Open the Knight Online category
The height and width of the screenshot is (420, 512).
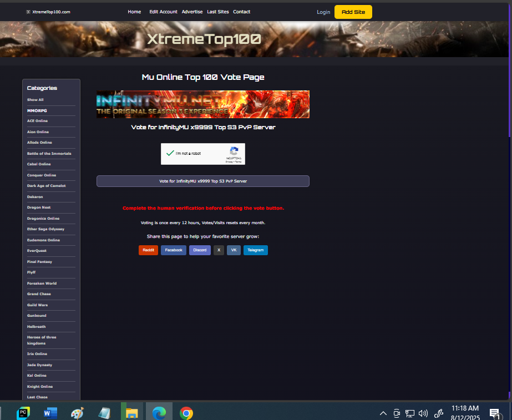click(x=40, y=386)
